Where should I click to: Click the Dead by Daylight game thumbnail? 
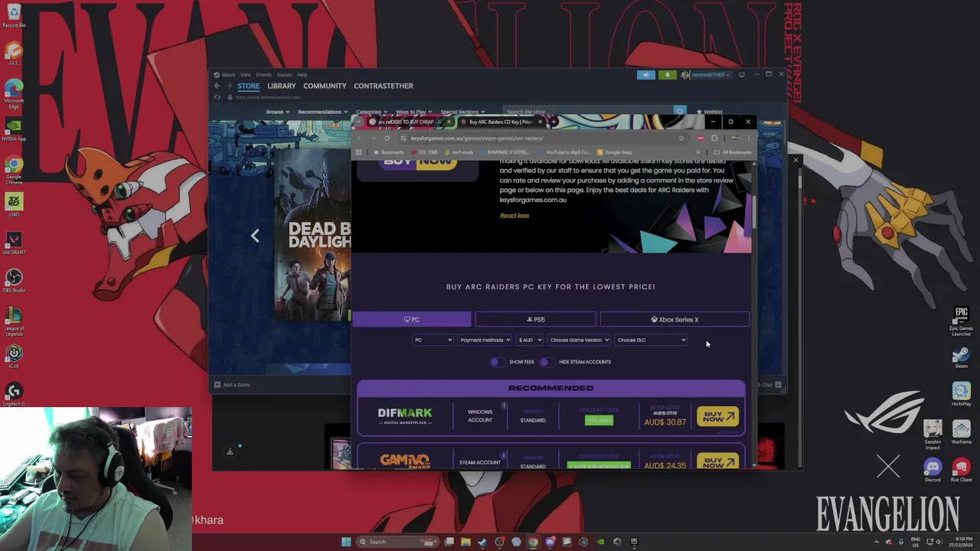click(x=314, y=236)
